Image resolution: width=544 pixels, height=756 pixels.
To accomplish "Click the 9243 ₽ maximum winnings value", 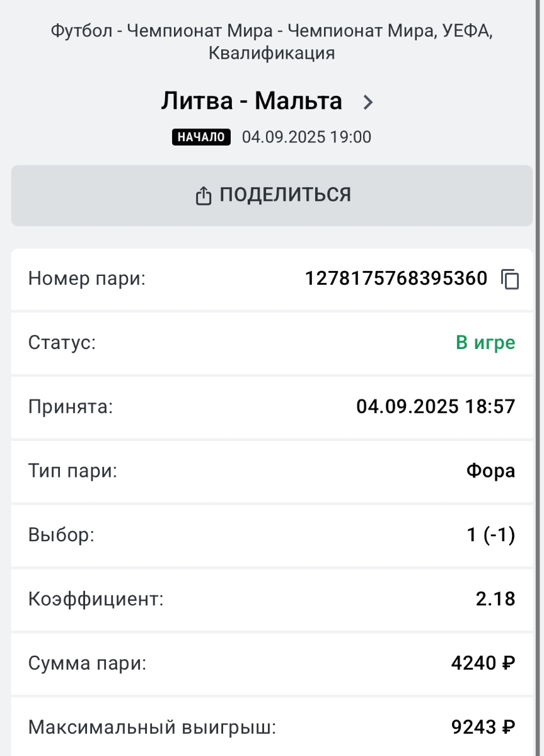I will (x=483, y=728).
